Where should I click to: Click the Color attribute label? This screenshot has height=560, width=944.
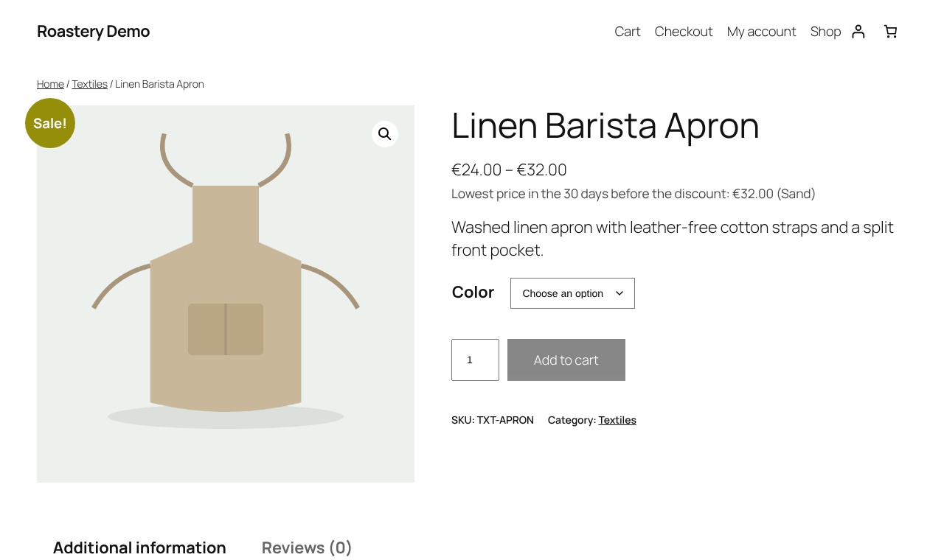point(473,293)
